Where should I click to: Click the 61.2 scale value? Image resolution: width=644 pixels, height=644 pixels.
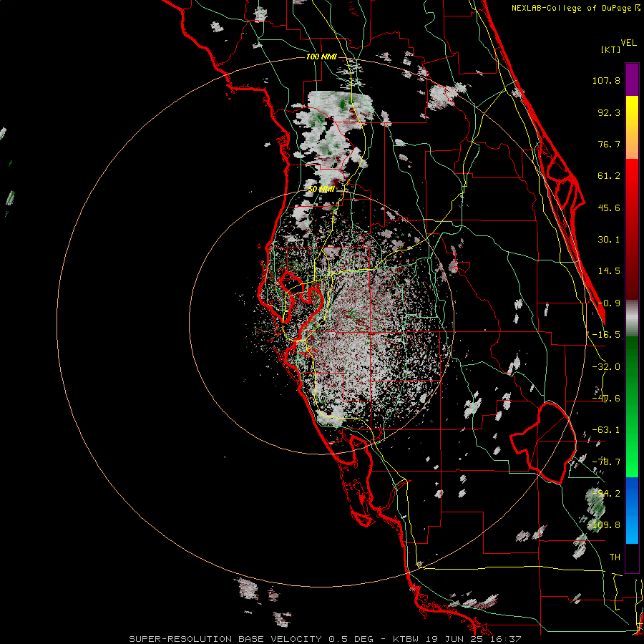tap(609, 176)
